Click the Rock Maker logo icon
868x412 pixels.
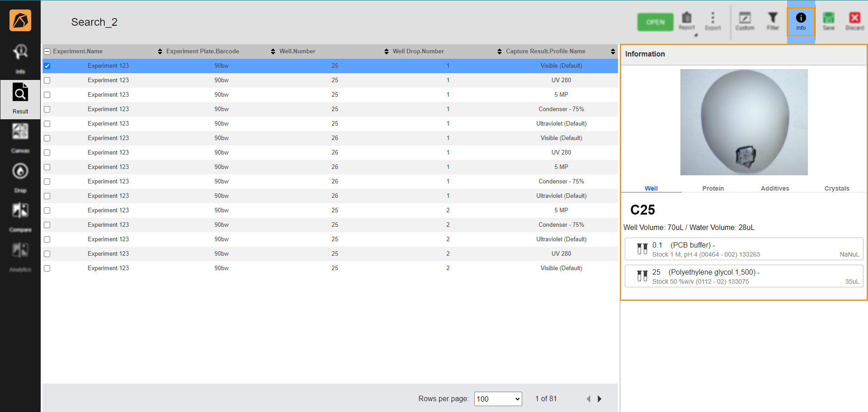click(x=20, y=20)
